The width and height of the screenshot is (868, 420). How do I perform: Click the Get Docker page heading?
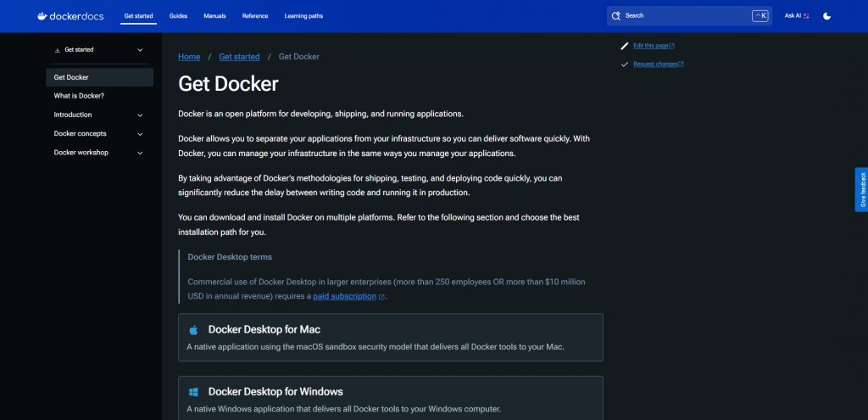(228, 84)
